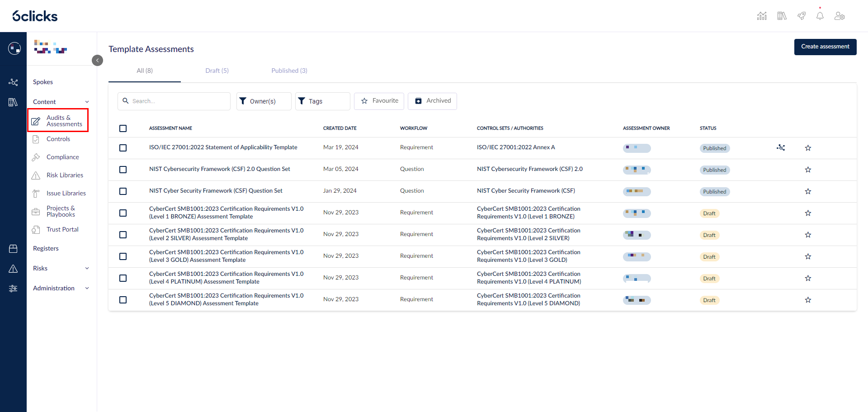The height and width of the screenshot is (412, 868).
Task: Click the Published status badge on ISO/IEC 27001 row
Action: point(715,148)
